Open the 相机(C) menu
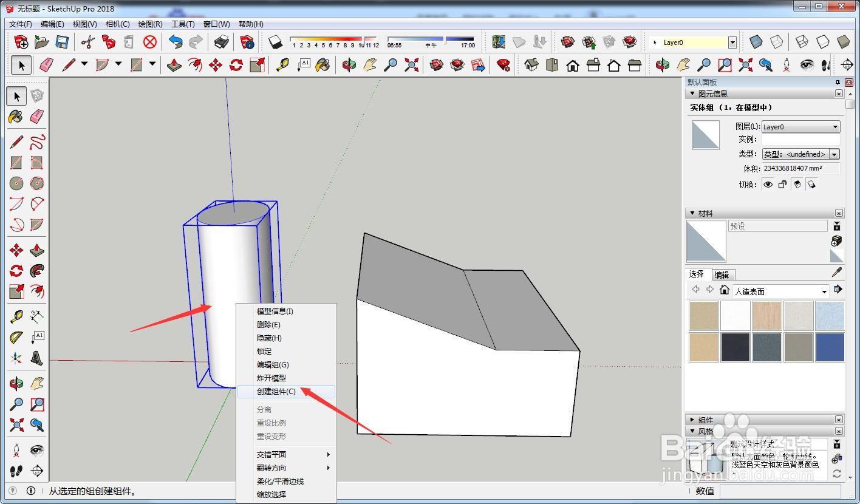This screenshot has width=860, height=504. (117, 24)
